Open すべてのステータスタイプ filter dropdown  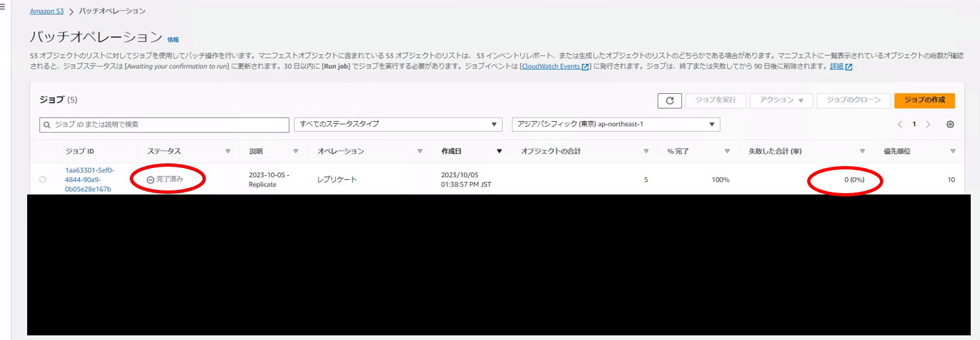coord(398,124)
